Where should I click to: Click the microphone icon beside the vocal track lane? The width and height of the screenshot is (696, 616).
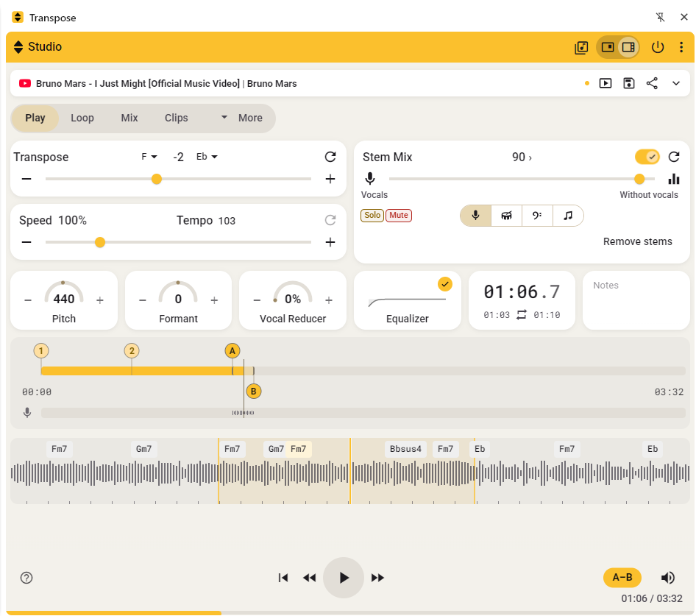[x=27, y=413]
